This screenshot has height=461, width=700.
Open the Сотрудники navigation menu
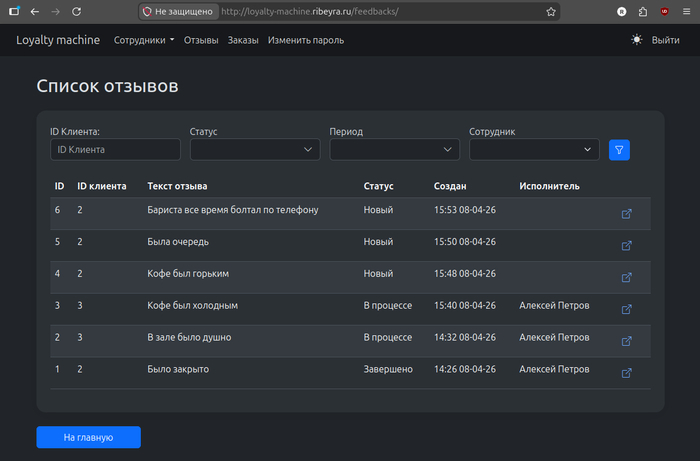pos(144,41)
